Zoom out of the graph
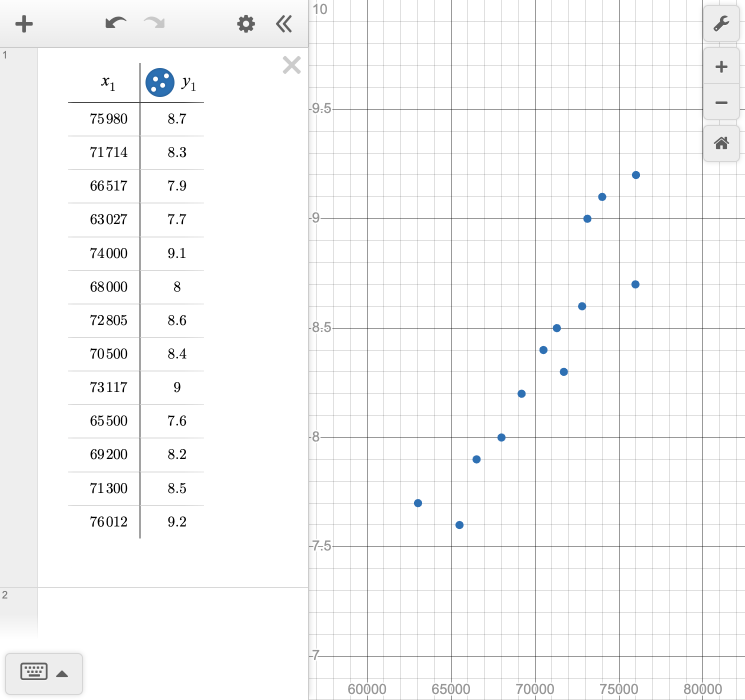 [x=721, y=102]
